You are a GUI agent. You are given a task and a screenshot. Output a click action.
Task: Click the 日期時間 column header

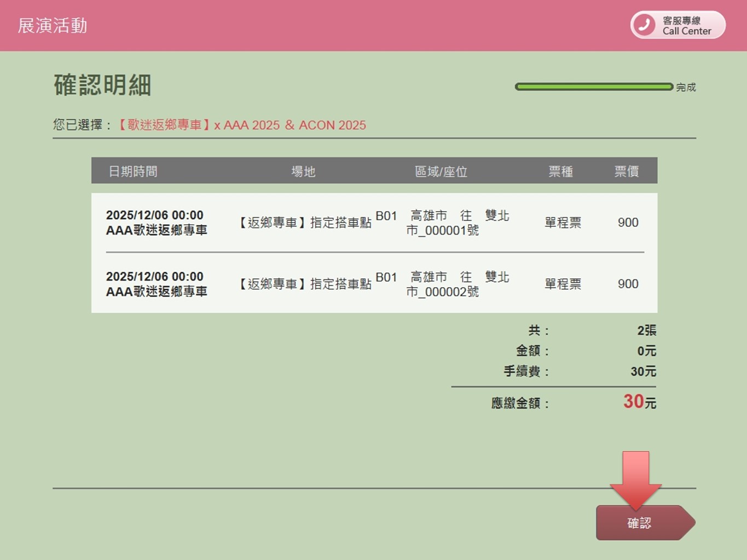tap(133, 172)
